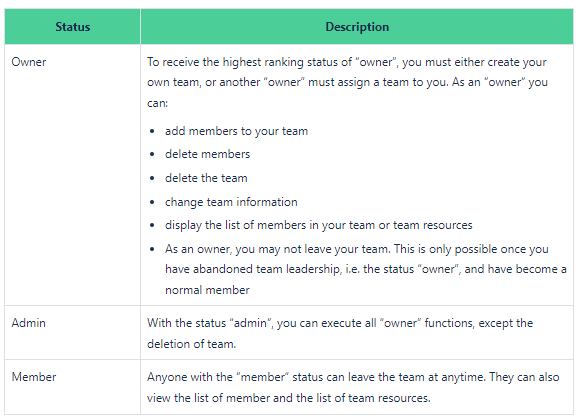Click the 'can:' text in Owner description
Image resolution: width=585 pixels, height=419 pixels.
(157, 103)
